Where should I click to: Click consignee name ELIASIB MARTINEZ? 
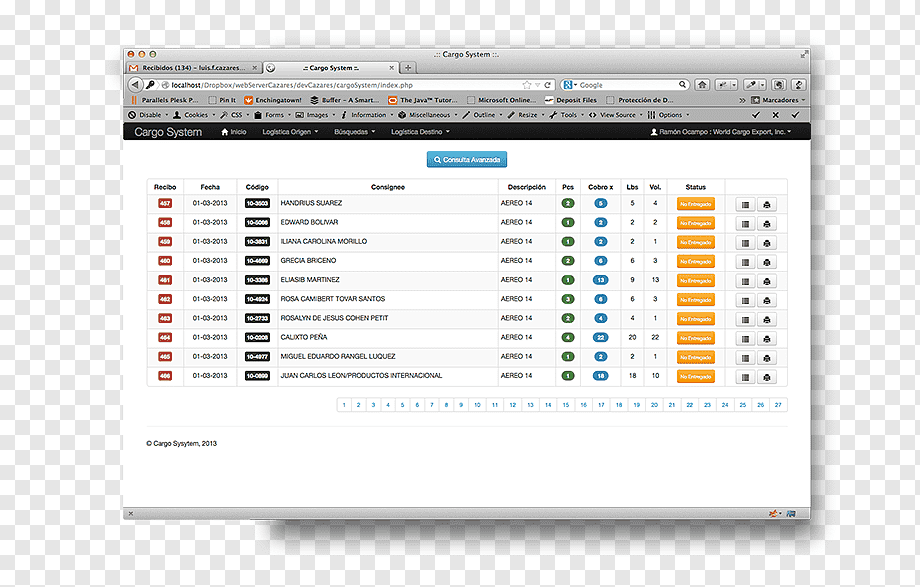point(310,280)
